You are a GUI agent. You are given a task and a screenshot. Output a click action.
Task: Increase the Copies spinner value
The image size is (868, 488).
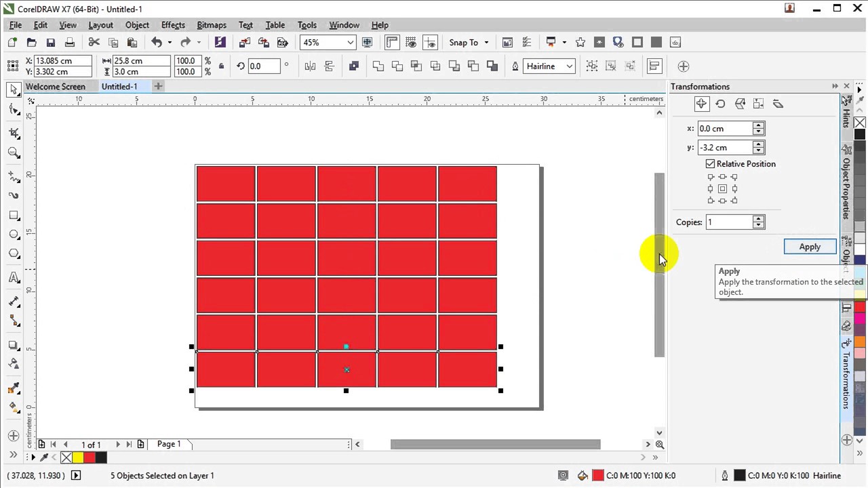(759, 218)
